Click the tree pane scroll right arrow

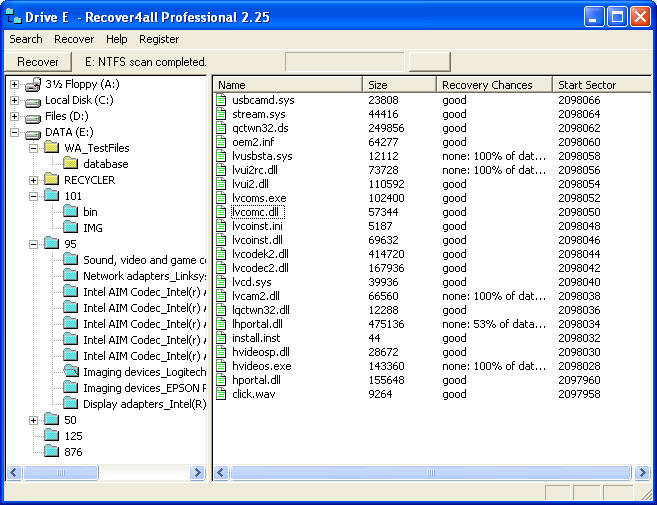[197, 473]
